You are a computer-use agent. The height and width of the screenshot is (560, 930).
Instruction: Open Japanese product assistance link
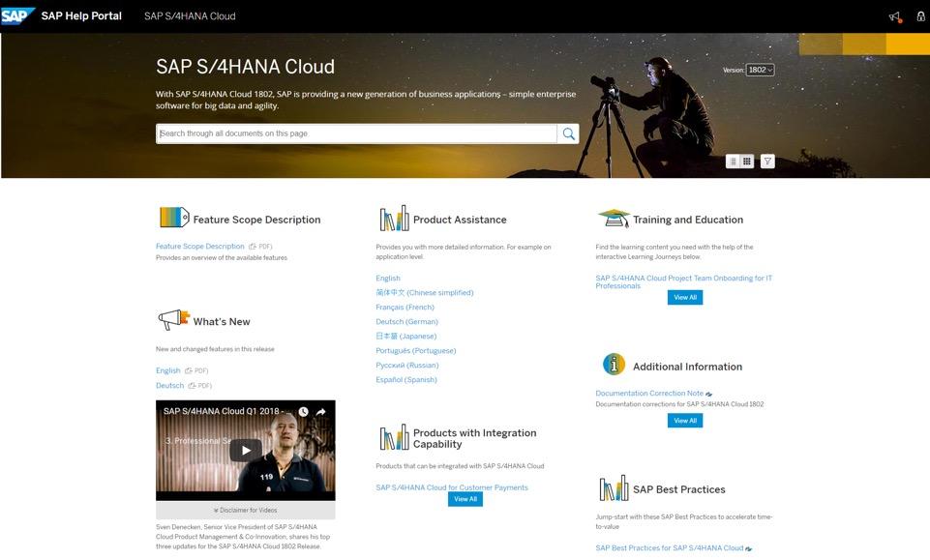406,337
